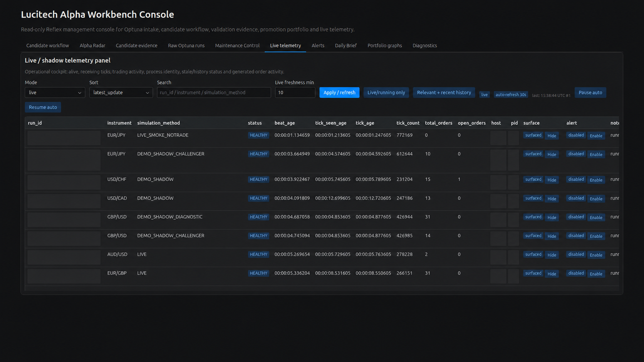Screen dimensions: 644x362
Task: Click tick_count value 772169
Action: tap(404, 135)
